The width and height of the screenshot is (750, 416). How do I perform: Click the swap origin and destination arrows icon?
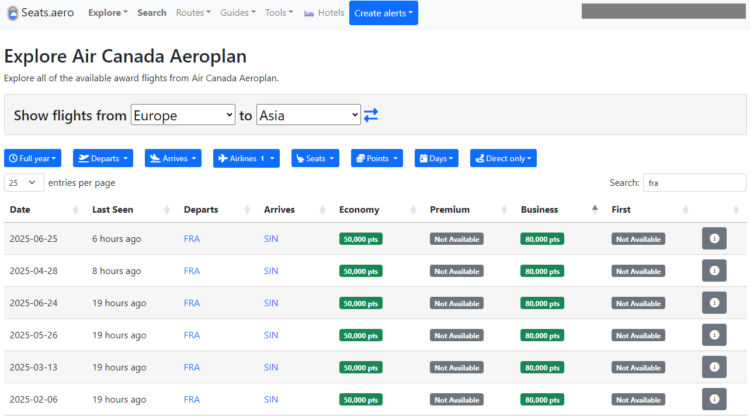pos(371,115)
